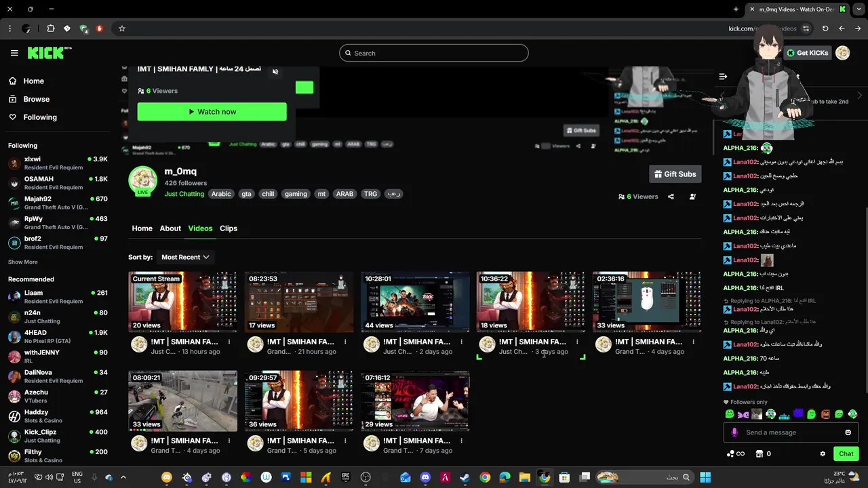Click the voice microphone icon in chat

pyautogui.click(x=734, y=432)
